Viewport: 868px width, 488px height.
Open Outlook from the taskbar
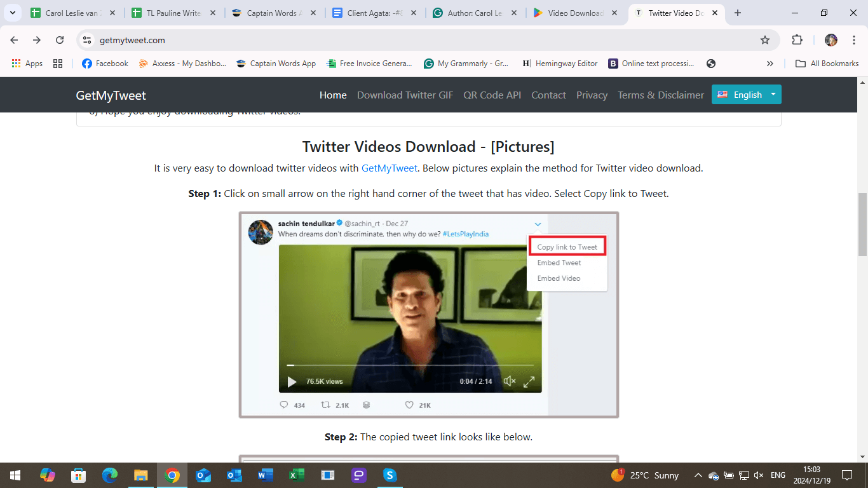[234, 475]
